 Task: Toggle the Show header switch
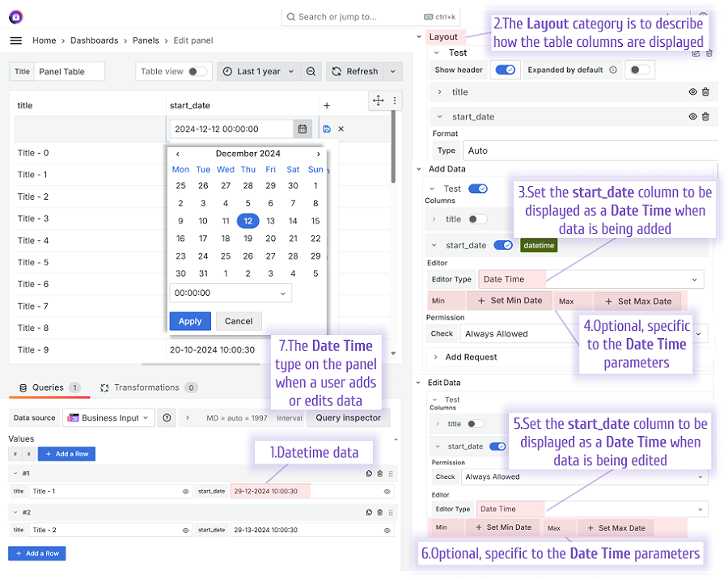click(x=505, y=70)
